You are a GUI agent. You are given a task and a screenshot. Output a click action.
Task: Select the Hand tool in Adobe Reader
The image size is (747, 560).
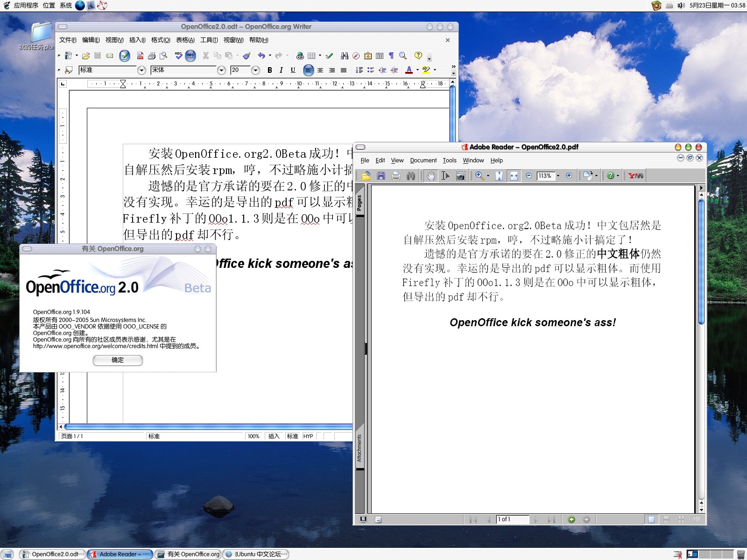tap(431, 176)
